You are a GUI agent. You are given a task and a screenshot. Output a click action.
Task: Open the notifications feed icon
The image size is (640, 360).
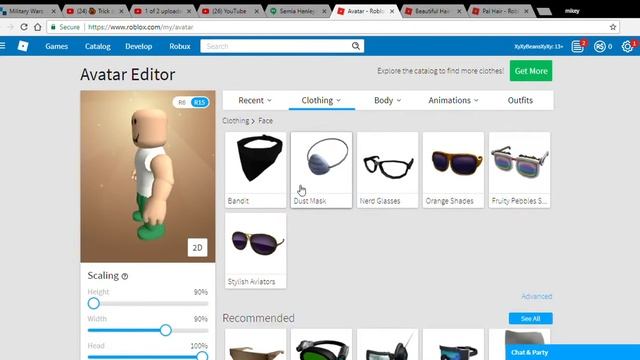click(x=578, y=46)
